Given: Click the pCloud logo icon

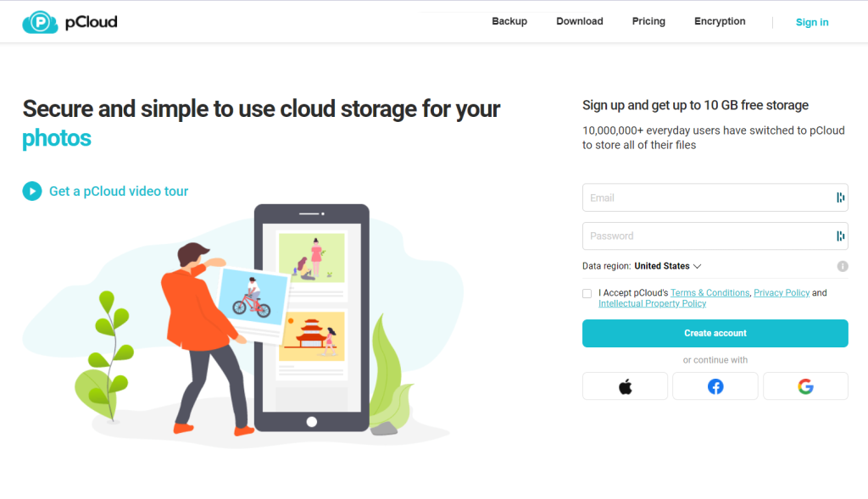Looking at the screenshot, I should [x=40, y=22].
